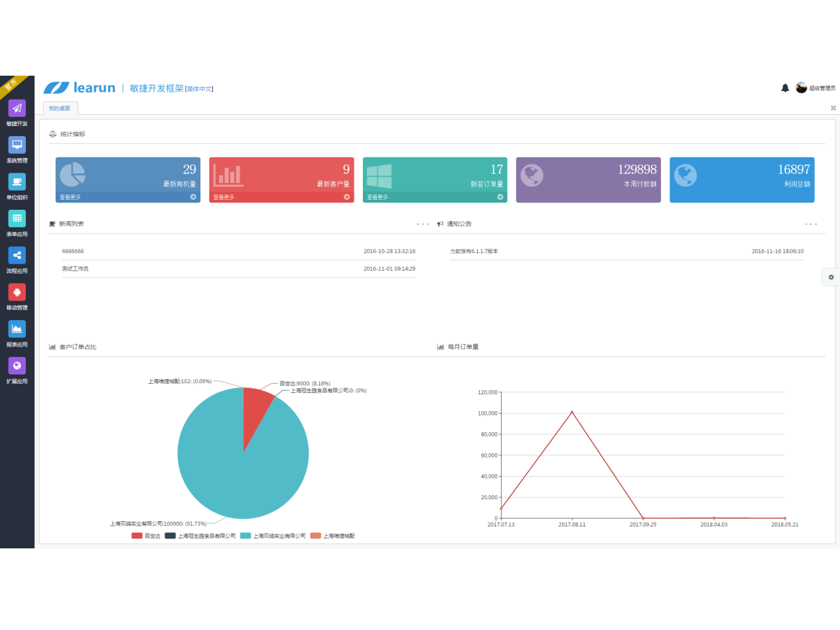The height and width of the screenshot is (630, 840).
Task: Open the 报表应用 sidebar module
Action: pyautogui.click(x=17, y=333)
